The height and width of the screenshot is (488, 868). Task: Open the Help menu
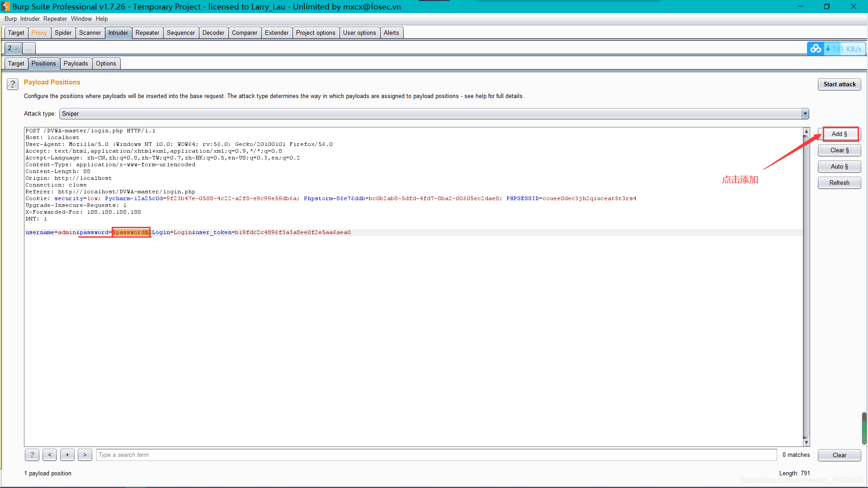point(102,19)
